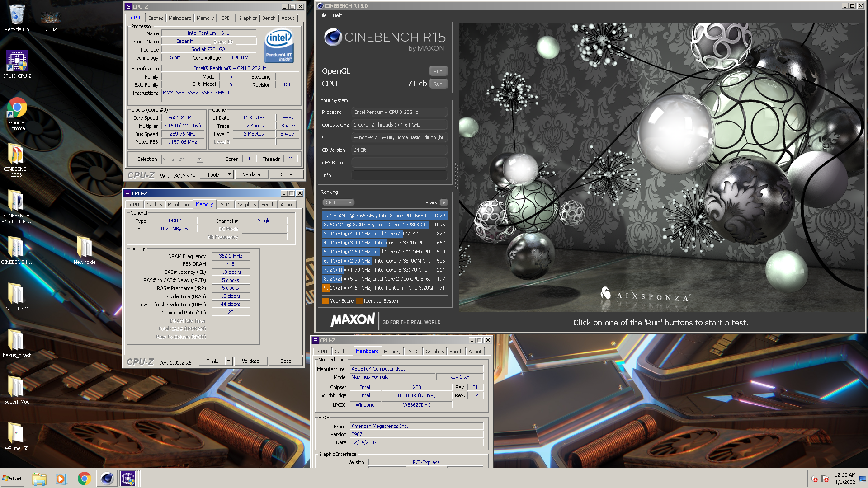Select ranking row Pentium 4 3.20GHz 71
The width and height of the screenshot is (868, 488).
pyautogui.click(x=385, y=288)
